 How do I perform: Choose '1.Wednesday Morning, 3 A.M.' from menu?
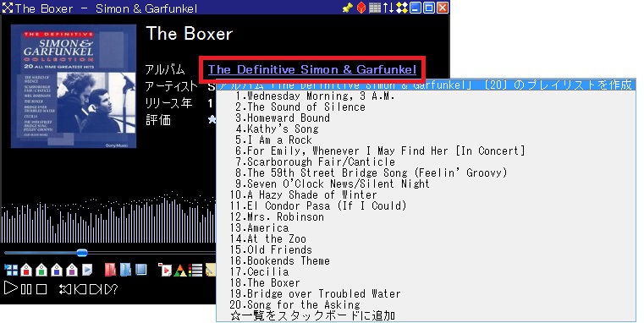click(x=426, y=96)
